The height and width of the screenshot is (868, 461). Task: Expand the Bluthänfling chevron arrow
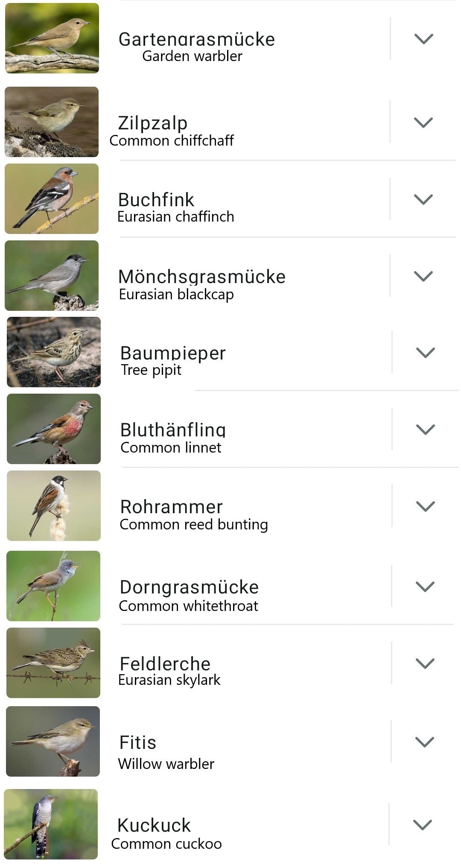pyautogui.click(x=425, y=430)
